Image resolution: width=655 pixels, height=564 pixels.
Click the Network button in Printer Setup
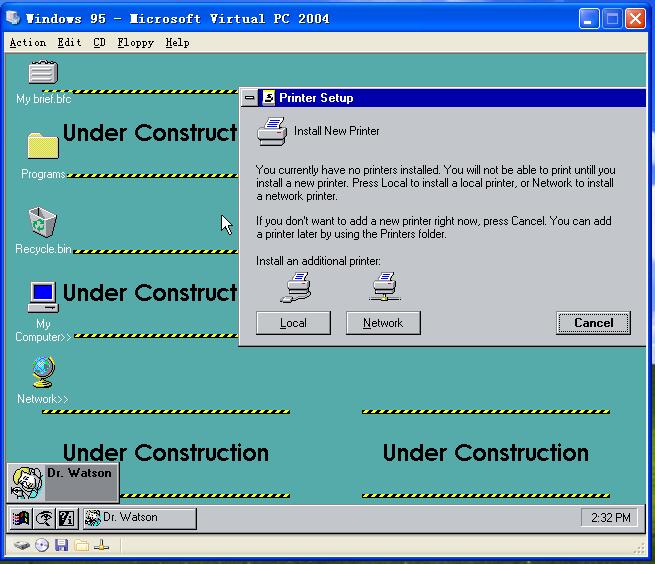(x=383, y=323)
